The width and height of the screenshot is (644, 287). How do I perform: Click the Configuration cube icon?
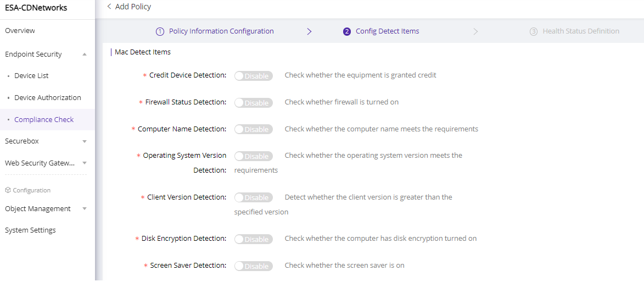(x=7, y=190)
